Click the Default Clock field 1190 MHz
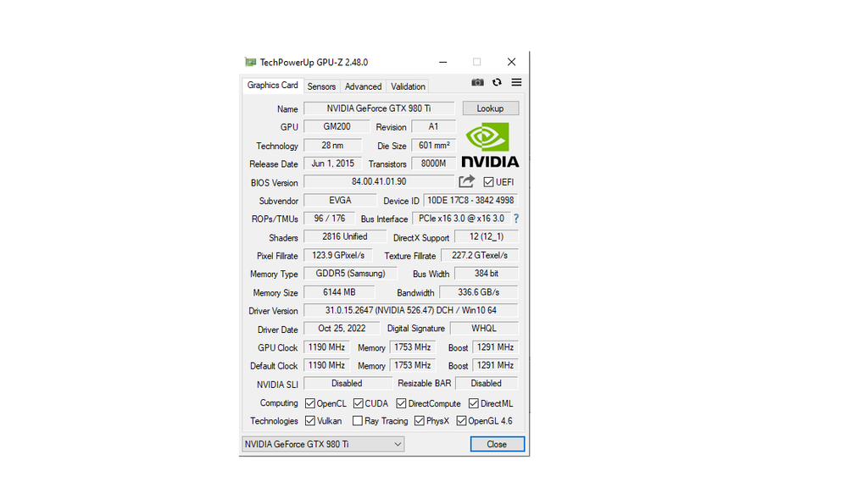This screenshot has height=488, width=868. (326, 366)
